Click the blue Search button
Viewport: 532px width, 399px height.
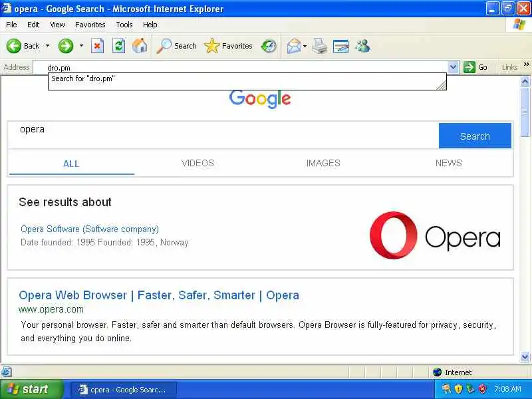tap(475, 136)
